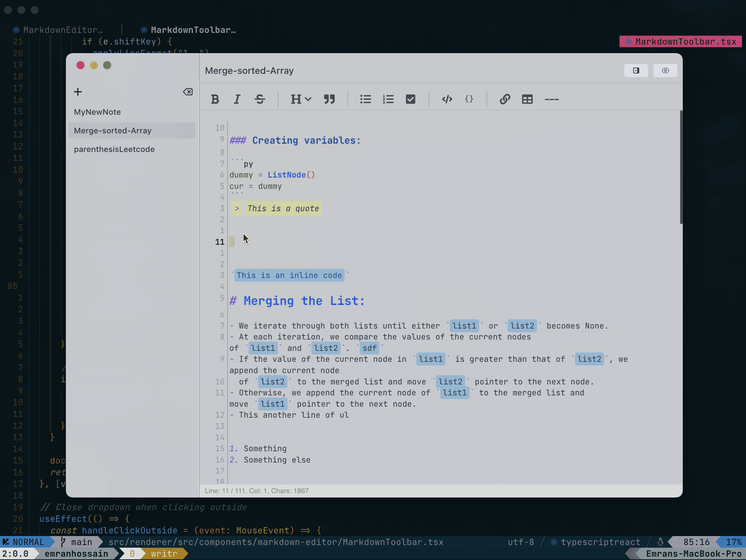Apply strikethrough formatting
The width and height of the screenshot is (746, 560).
(260, 99)
